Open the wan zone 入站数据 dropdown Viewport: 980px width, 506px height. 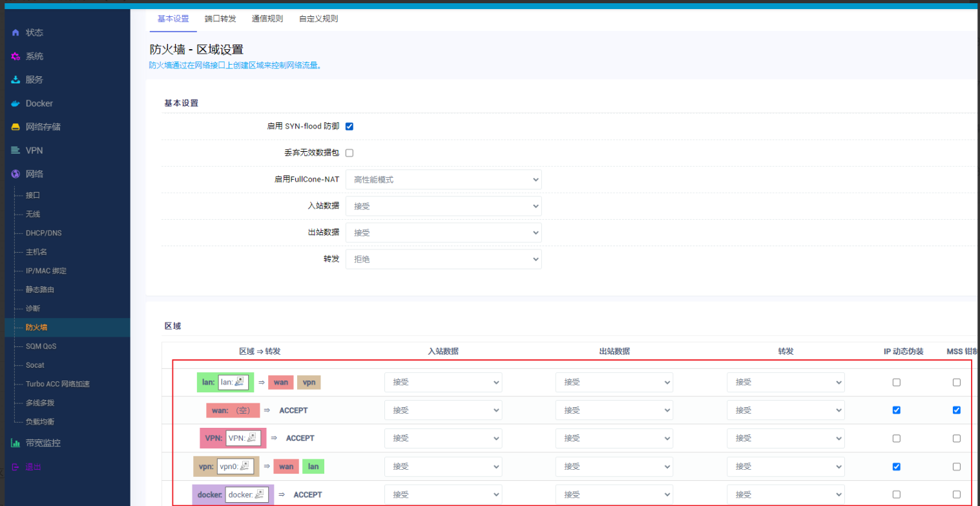(x=443, y=410)
